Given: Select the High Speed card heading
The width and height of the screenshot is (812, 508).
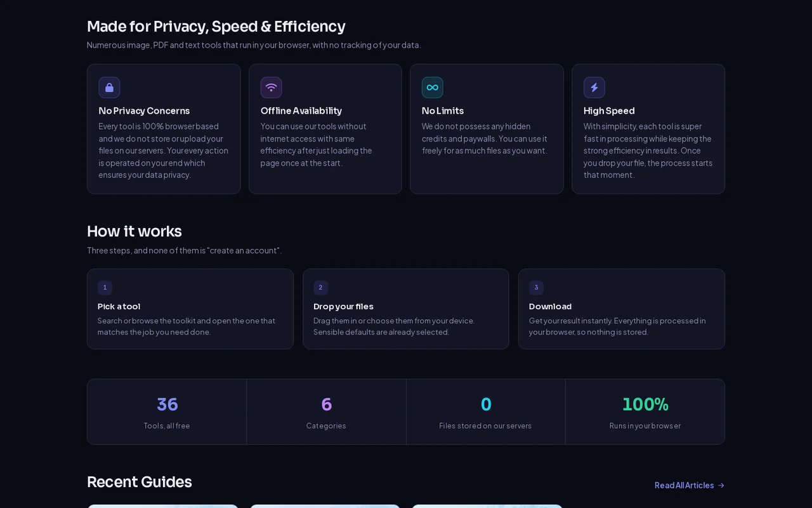Looking at the screenshot, I should [x=609, y=110].
